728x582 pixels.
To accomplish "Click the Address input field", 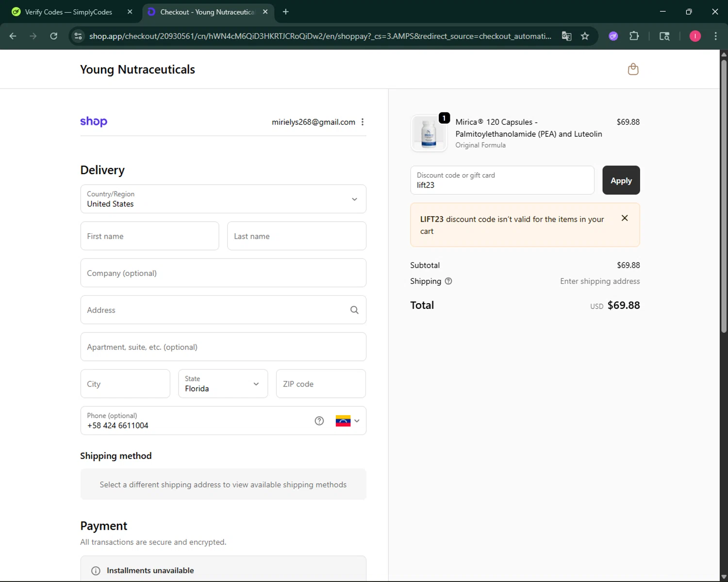I will [x=223, y=310].
